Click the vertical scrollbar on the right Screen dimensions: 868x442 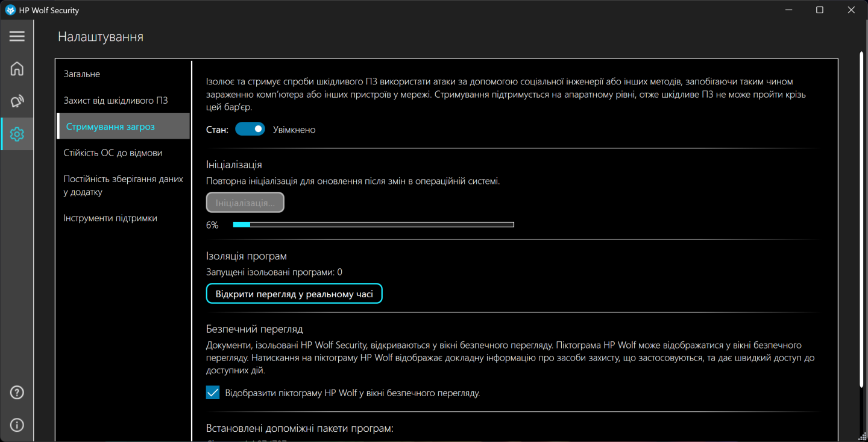click(861, 217)
